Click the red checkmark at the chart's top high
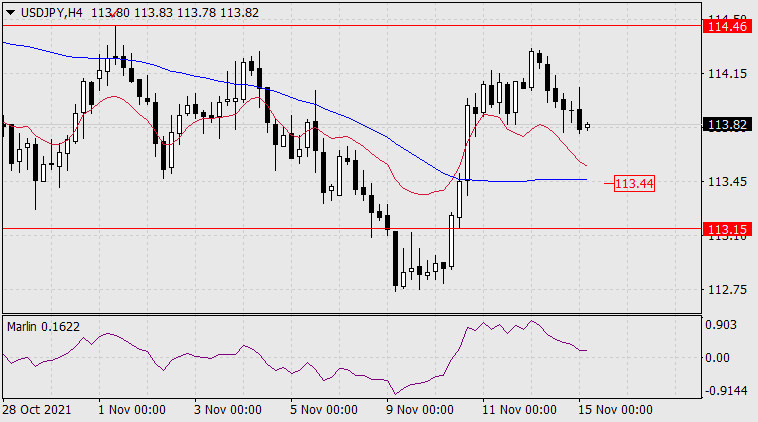758x422 pixels. 114,14
